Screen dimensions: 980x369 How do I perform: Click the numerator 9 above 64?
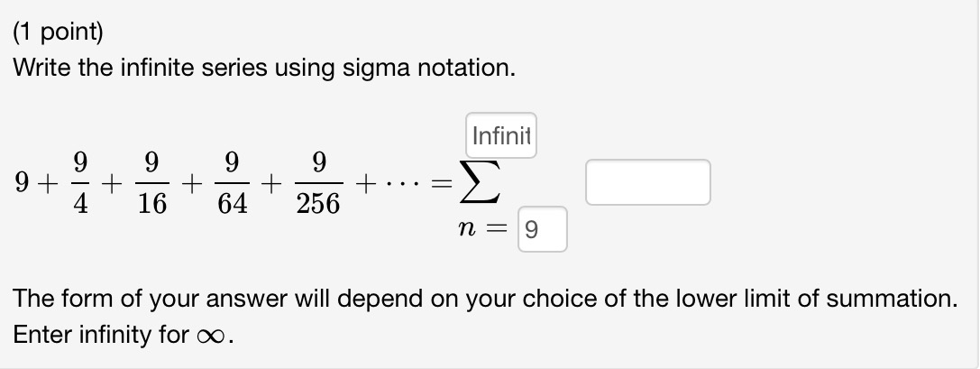click(x=232, y=162)
